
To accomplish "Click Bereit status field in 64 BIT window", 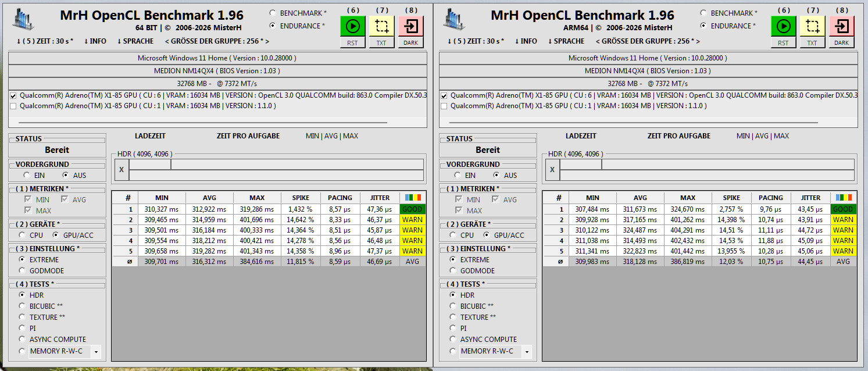I will pos(57,150).
